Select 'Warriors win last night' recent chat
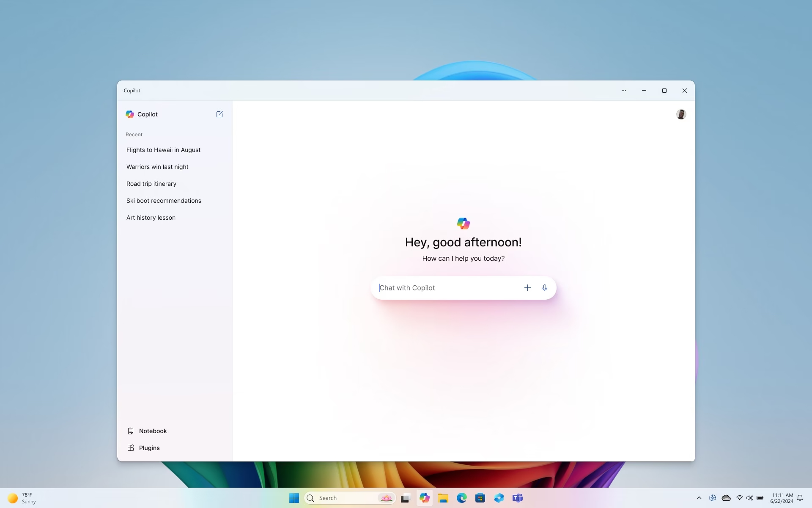The width and height of the screenshot is (812, 508). tap(157, 167)
